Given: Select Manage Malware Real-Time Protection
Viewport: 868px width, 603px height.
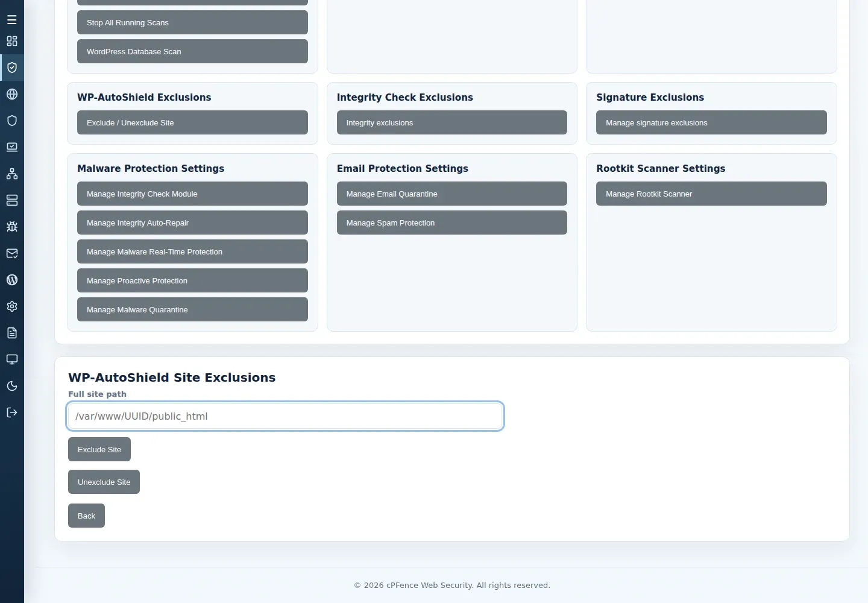Looking at the screenshot, I should (x=192, y=251).
